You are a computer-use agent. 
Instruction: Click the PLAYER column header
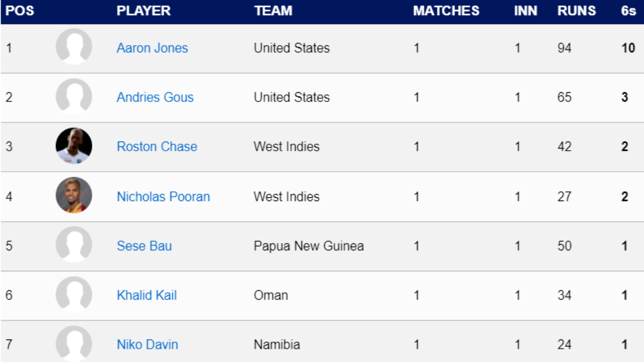pos(143,11)
